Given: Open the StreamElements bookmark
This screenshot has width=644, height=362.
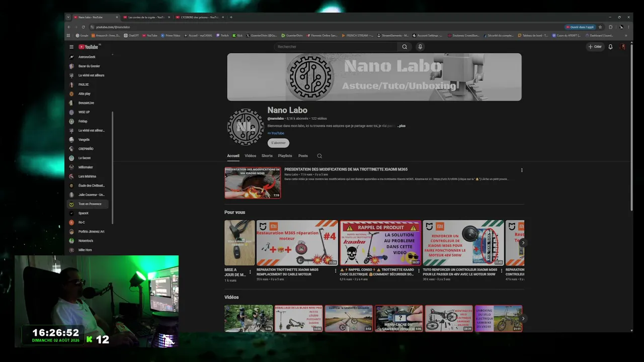Looking at the screenshot, I should 393,36.
